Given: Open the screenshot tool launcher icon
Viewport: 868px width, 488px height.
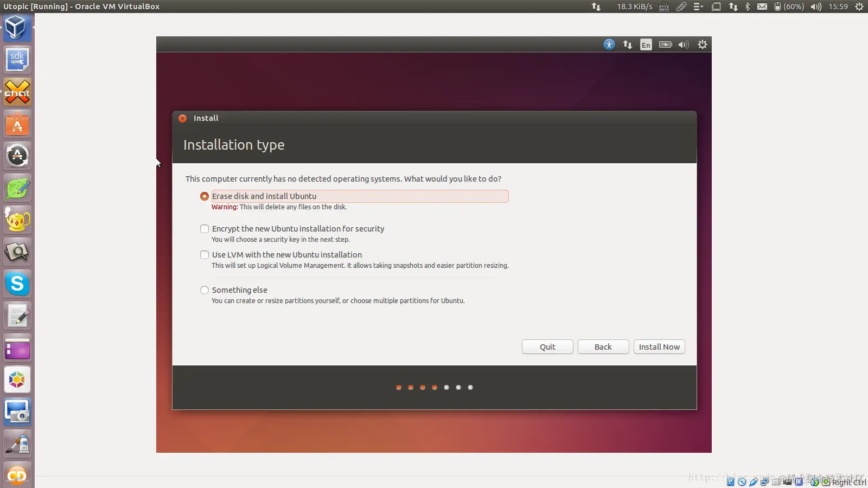Looking at the screenshot, I should pyautogui.click(x=17, y=412).
